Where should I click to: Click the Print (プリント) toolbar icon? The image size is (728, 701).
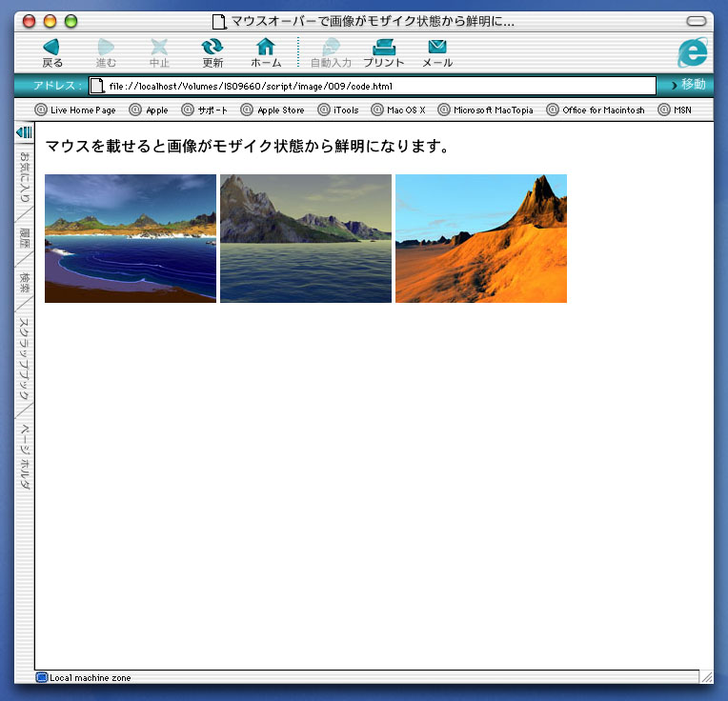tap(383, 48)
